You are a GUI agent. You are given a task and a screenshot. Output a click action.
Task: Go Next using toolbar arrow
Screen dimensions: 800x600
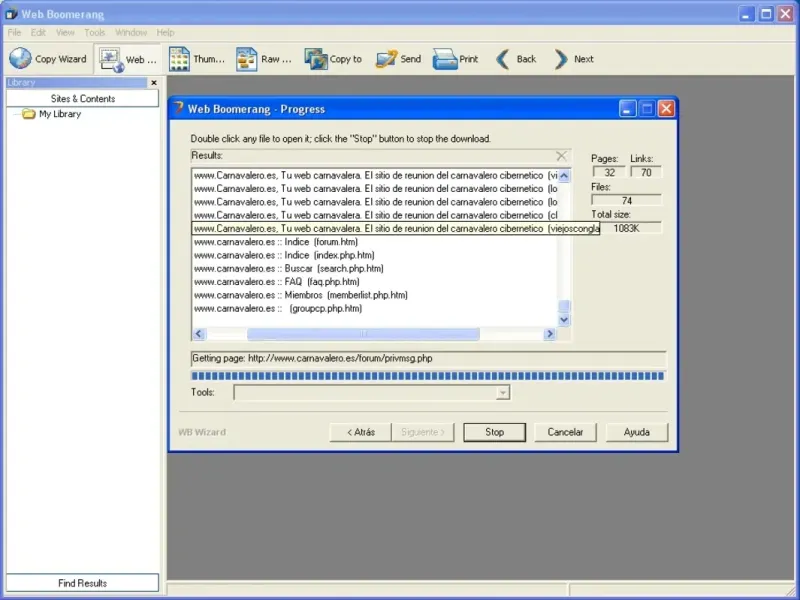point(573,59)
